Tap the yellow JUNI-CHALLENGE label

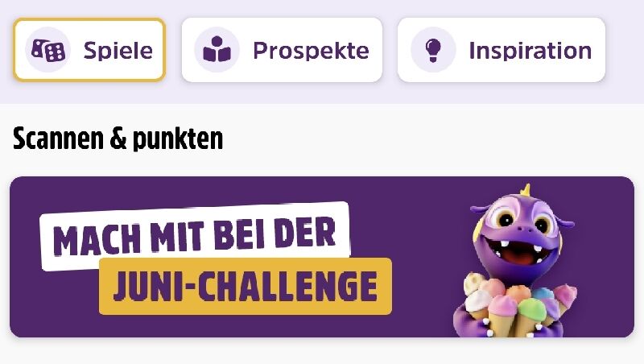pos(246,287)
